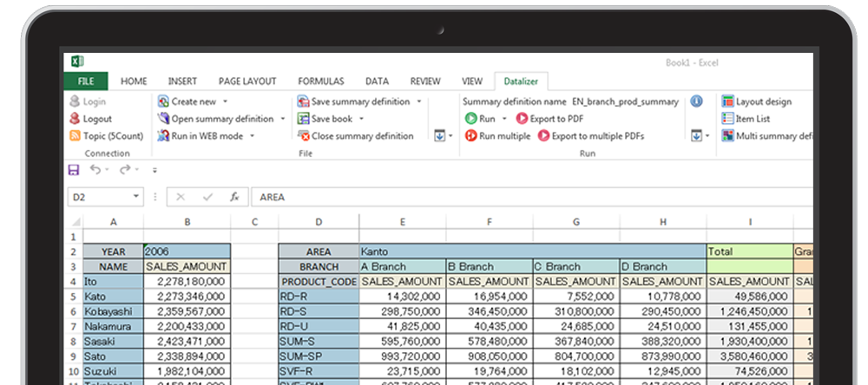
Task: Click the D Branch cell
Action: (x=663, y=266)
